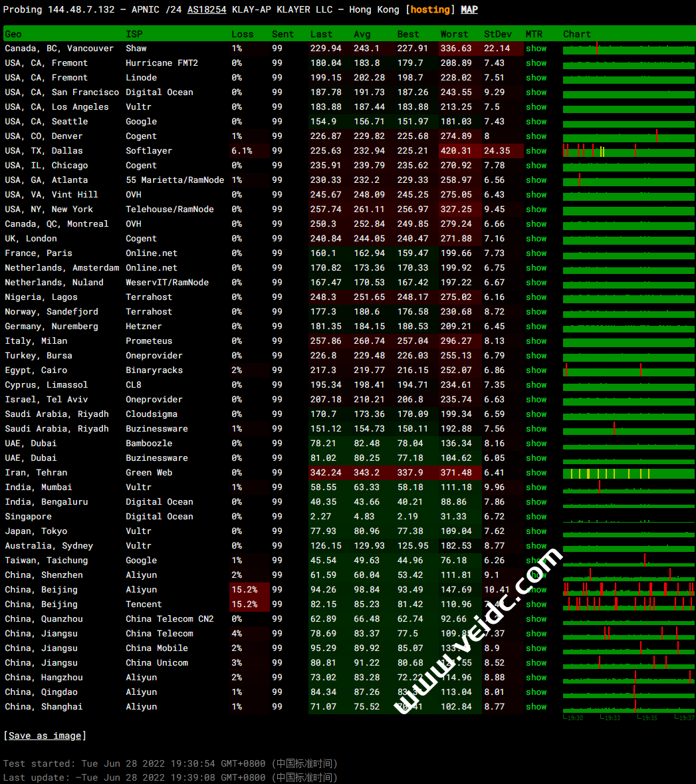This screenshot has width=696, height=784.
Task: Open the MAP link in header
Action: point(469,9)
